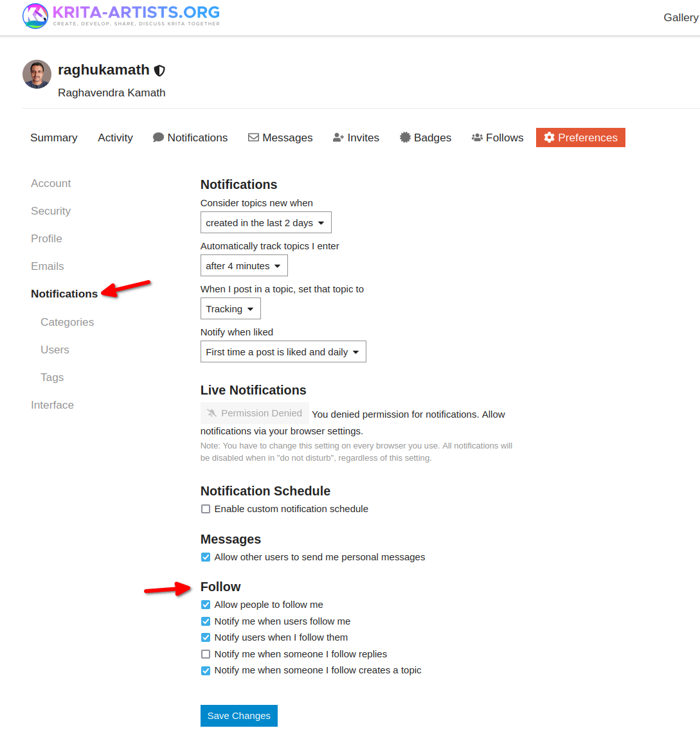Open the Gallery link in header
The image size is (700, 755).
click(x=681, y=17)
